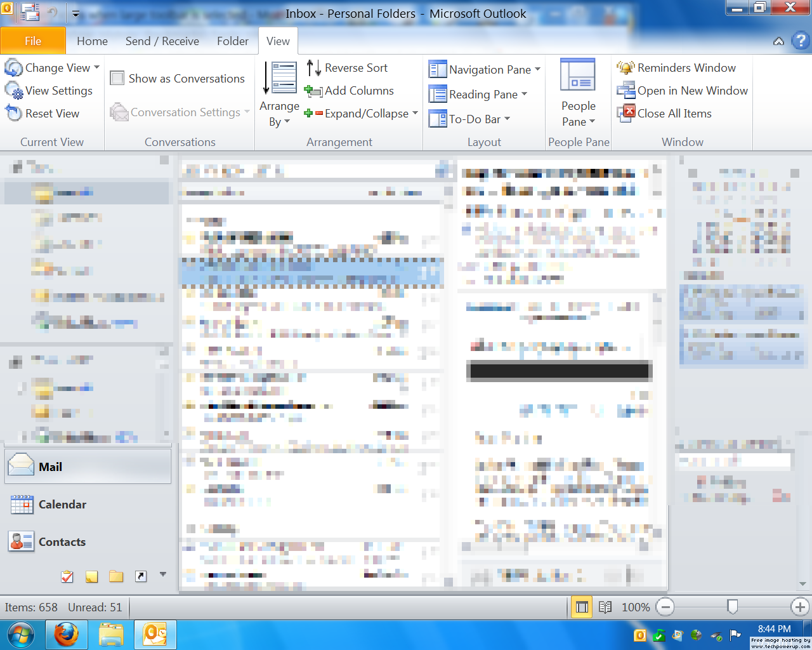Select the View ribbon tab

tap(278, 41)
